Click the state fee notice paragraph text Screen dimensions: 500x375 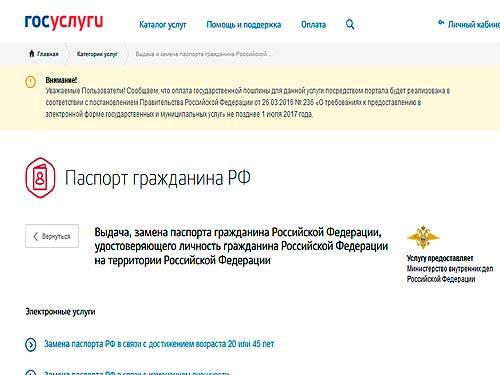[248, 102]
